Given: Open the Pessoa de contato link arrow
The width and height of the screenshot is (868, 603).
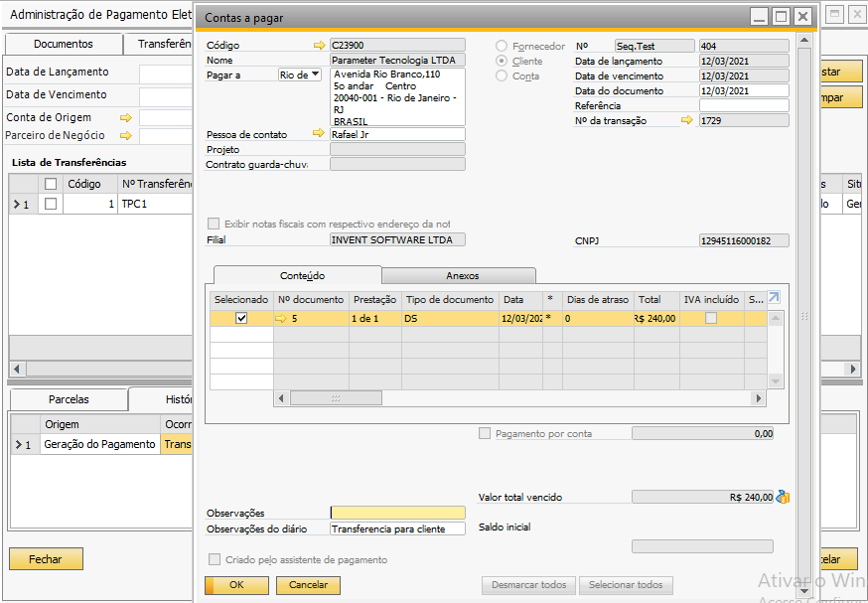Looking at the screenshot, I should point(319,133).
